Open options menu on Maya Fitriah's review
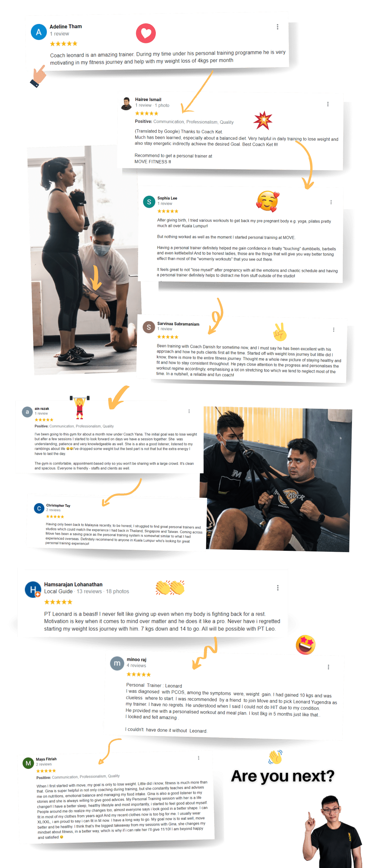 click(x=198, y=758)
